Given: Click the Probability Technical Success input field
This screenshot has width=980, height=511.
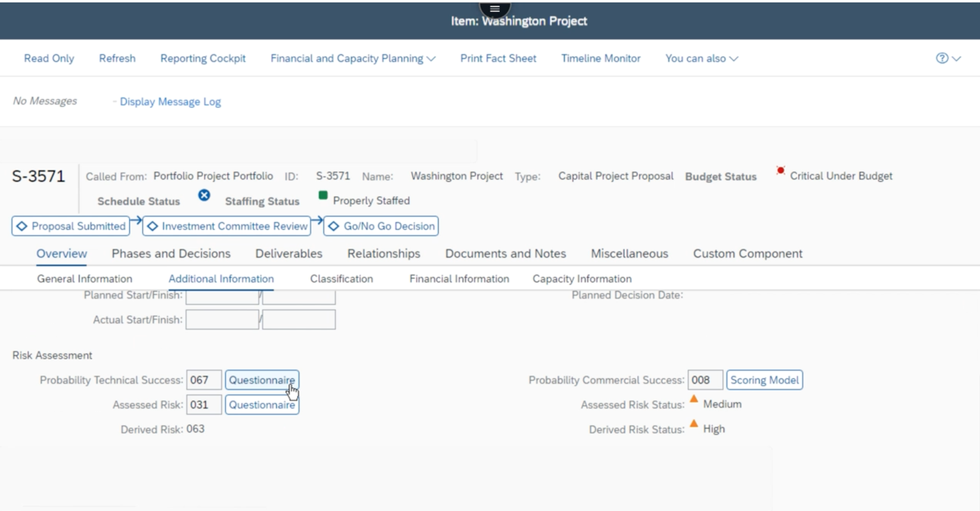Looking at the screenshot, I should pos(203,380).
